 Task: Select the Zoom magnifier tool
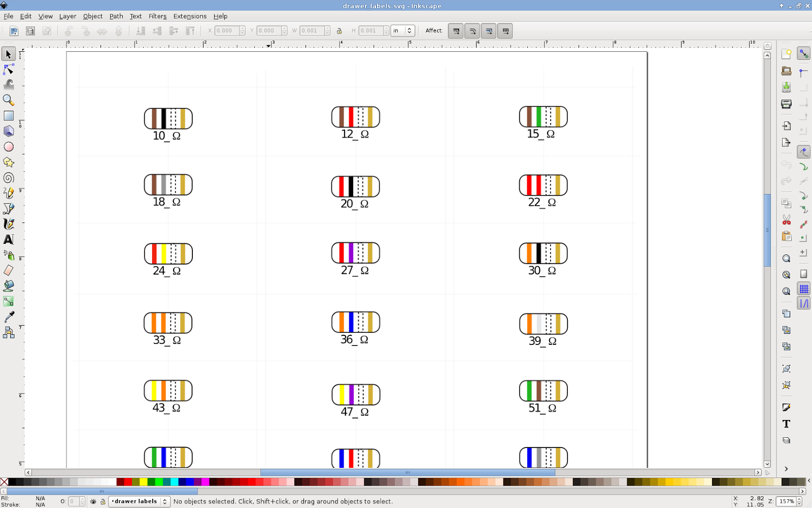pyautogui.click(x=9, y=100)
